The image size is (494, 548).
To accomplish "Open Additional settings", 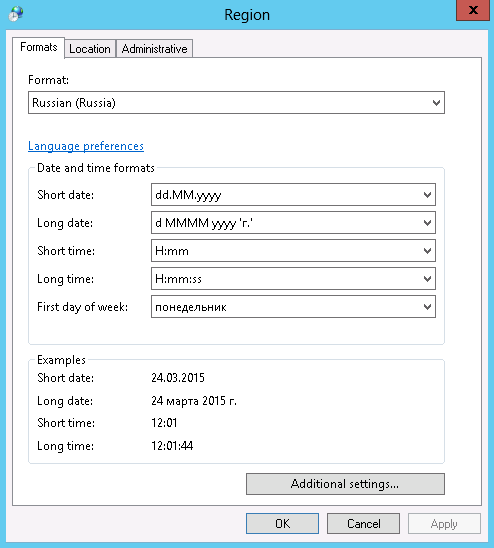I will pyautogui.click(x=345, y=484).
